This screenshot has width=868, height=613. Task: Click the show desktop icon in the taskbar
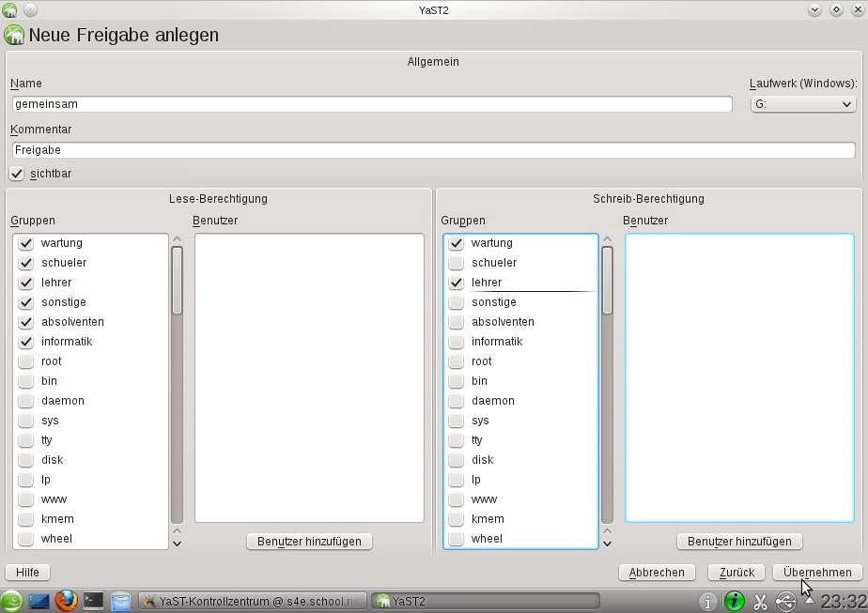point(39,601)
